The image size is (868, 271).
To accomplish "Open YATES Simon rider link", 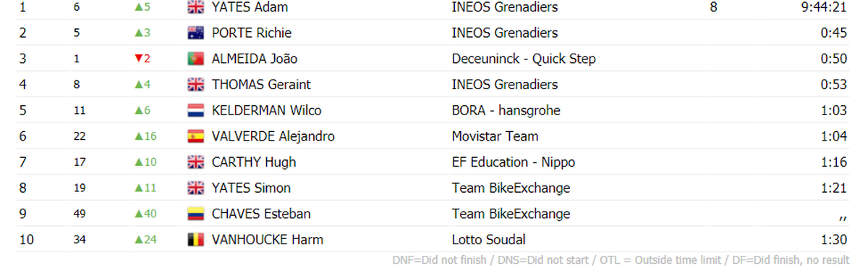I will tap(251, 188).
